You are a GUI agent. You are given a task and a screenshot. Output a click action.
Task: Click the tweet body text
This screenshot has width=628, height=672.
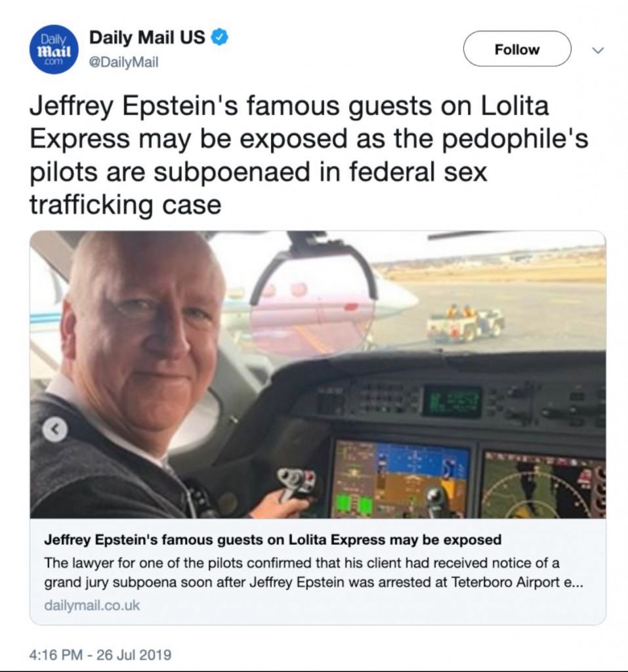[x=308, y=155]
